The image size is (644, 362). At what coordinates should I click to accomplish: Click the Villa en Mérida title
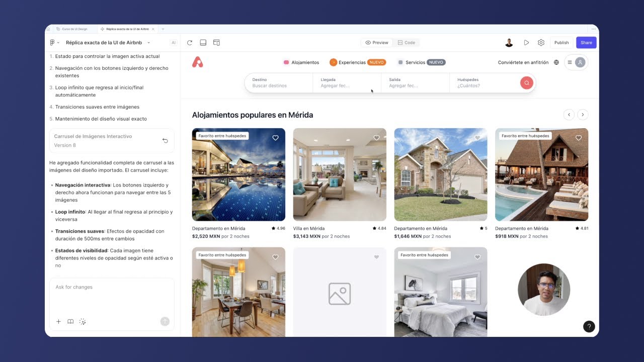[309, 228]
